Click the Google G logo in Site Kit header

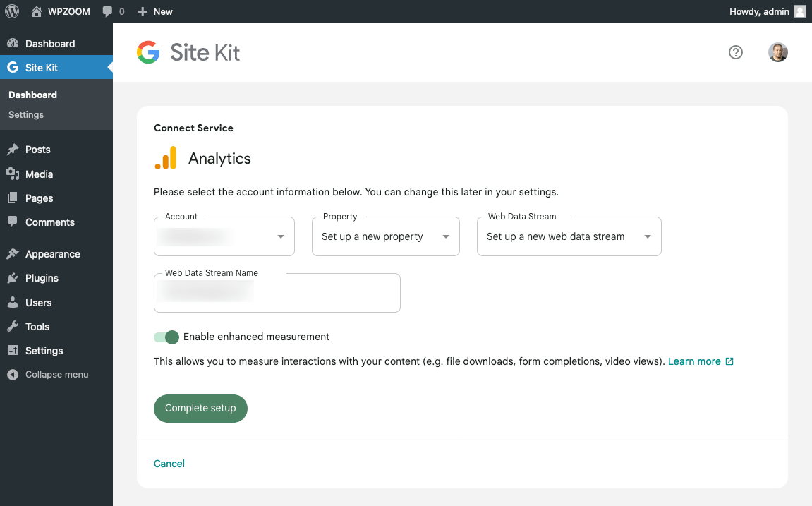click(x=148, y=52)
